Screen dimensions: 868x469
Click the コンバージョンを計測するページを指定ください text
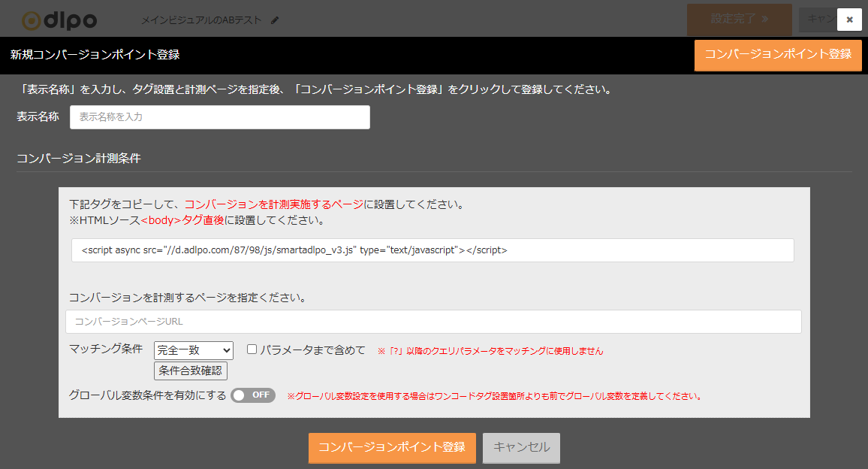click(x=188, y=298)
